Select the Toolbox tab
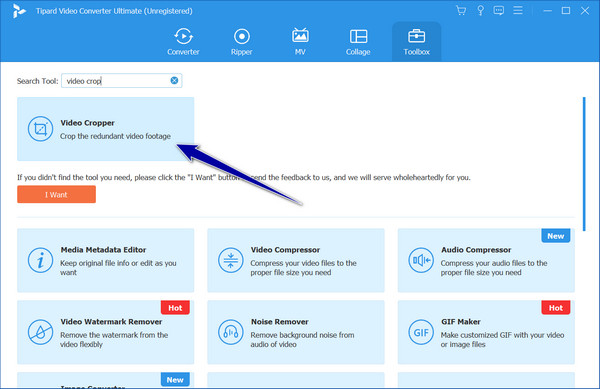This screenshot has height=389, width=600. point(416,42)
